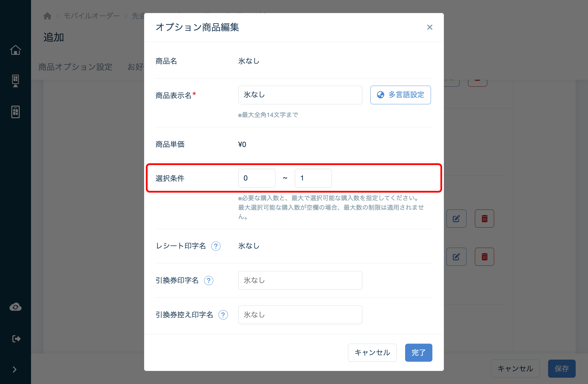Screen dimensions: 588x384
Task: Click the 多言語設定 button
Action: [x=401, y=95]
